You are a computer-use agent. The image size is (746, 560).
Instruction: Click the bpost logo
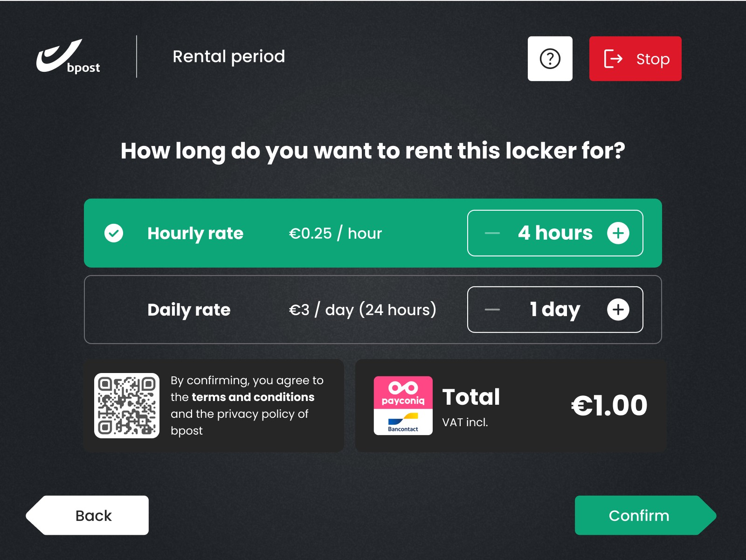pos(68,57)
